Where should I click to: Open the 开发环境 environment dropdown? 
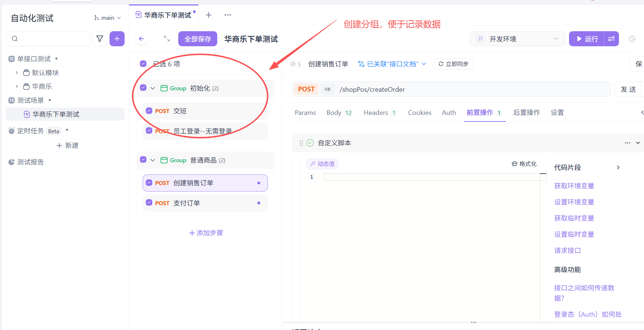[x=517, y=39]
